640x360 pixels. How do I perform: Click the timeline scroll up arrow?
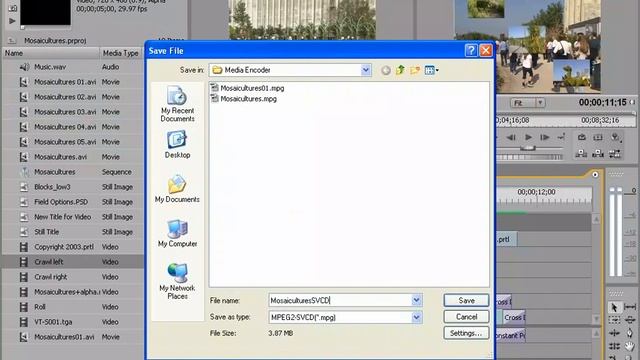click(596, 220)
